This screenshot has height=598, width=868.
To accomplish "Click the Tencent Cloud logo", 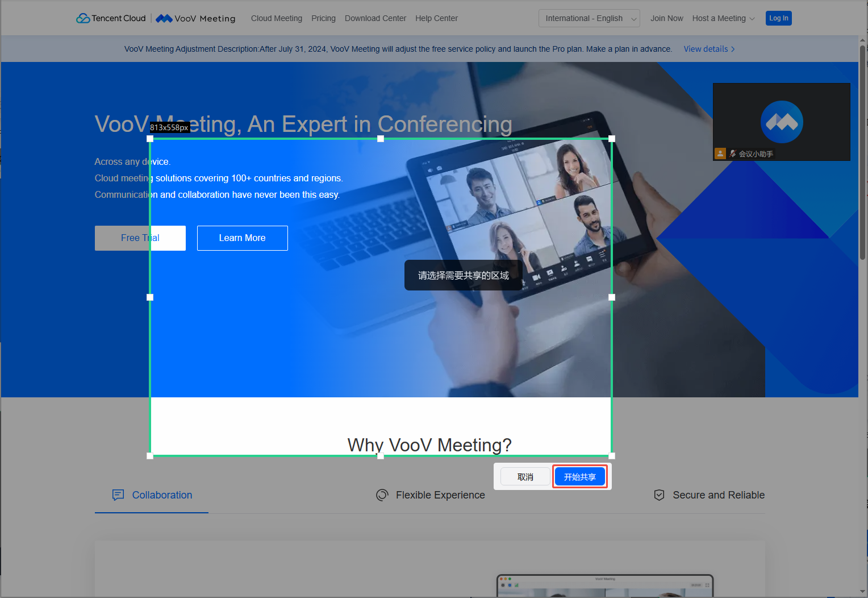I will [111, 18].
